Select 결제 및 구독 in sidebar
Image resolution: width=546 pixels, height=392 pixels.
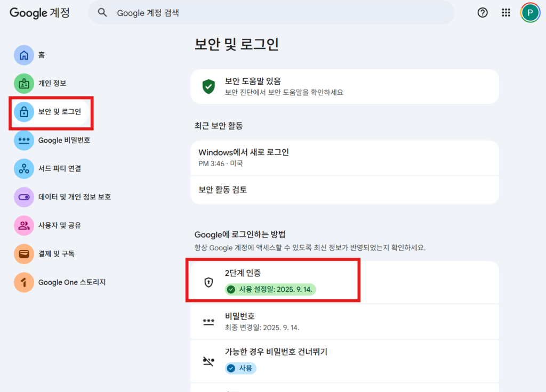coord(56,254)
